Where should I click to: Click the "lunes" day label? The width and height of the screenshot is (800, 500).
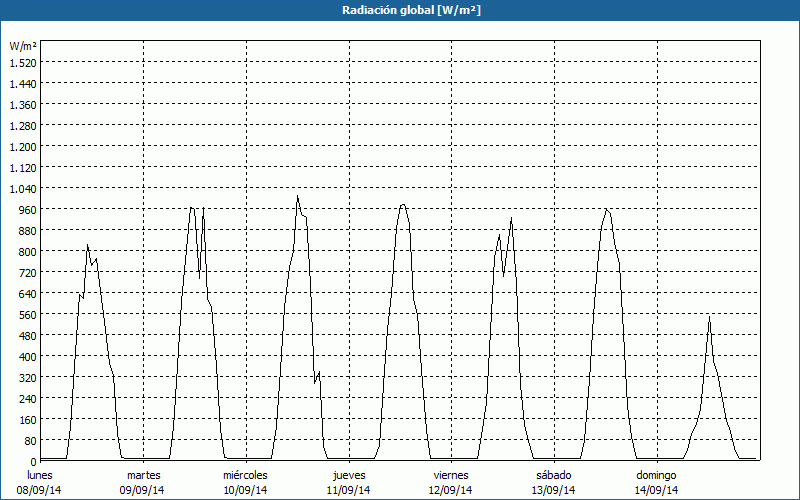[40, 475]
